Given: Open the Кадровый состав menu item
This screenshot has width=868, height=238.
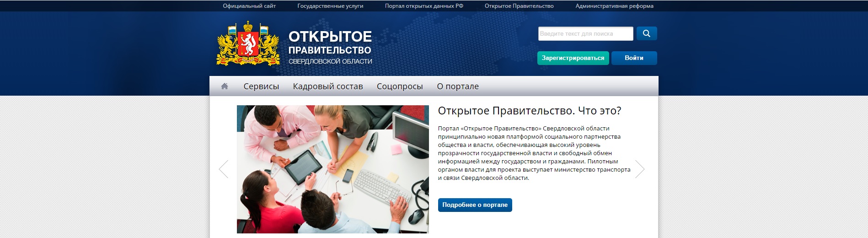Looking at the screenshot, I should pos(327,87).
